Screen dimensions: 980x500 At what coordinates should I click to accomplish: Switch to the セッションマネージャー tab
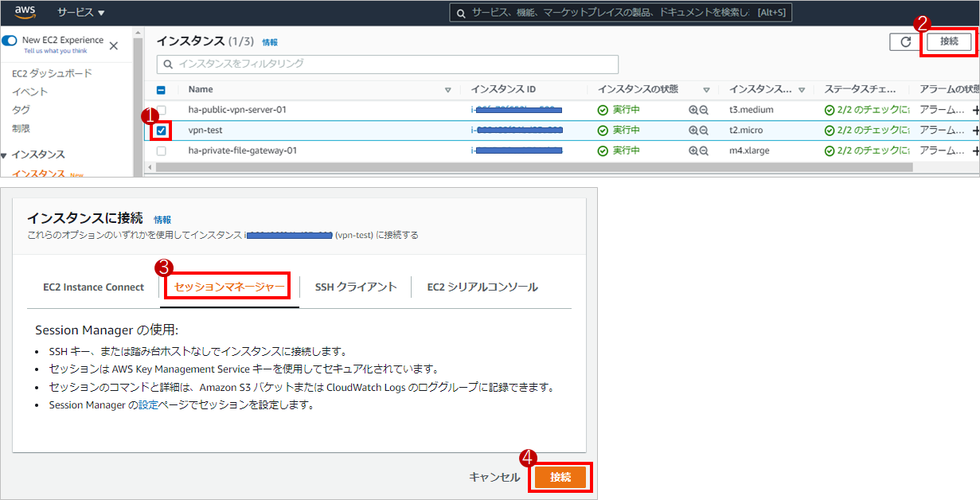[229, 287]
